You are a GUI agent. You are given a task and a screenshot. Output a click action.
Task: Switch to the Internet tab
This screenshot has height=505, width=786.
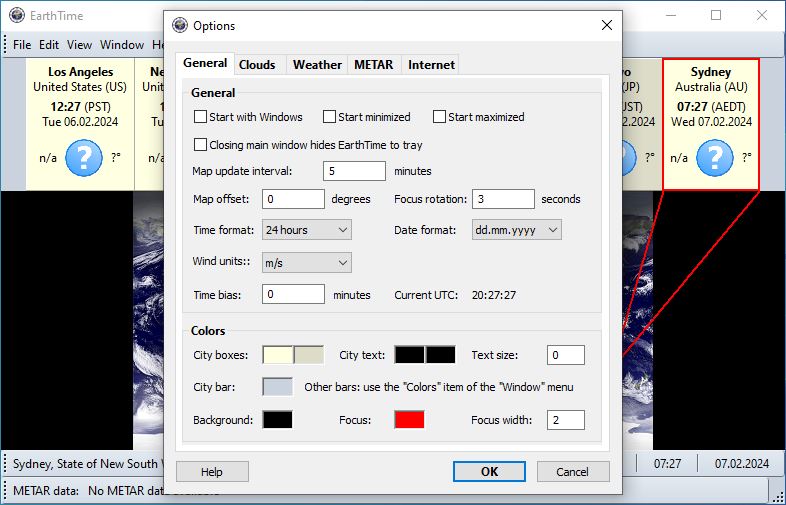coord(431,65)
